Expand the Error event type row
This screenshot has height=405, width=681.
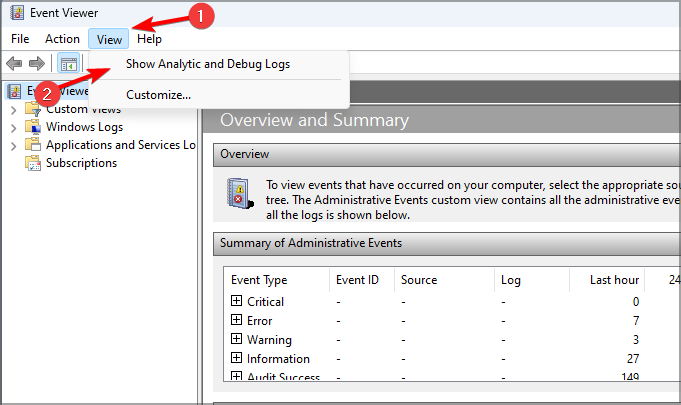click(237, 320)
